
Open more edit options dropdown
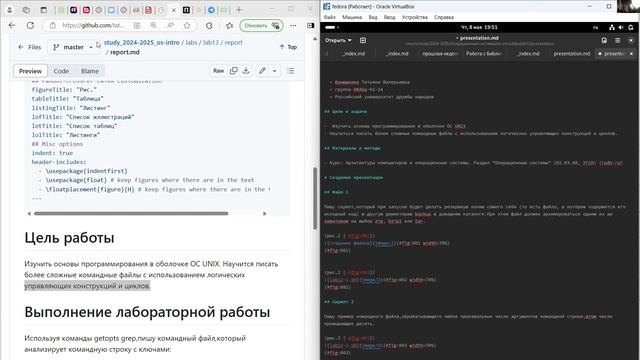275,71
